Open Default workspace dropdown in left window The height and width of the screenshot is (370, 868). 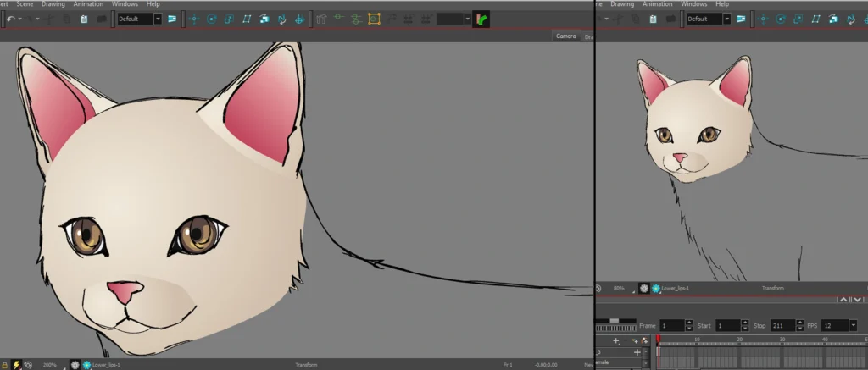coord(158,19)
